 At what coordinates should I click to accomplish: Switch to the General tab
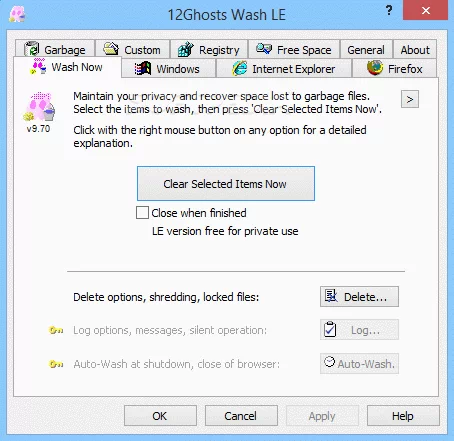pos(366,50)
